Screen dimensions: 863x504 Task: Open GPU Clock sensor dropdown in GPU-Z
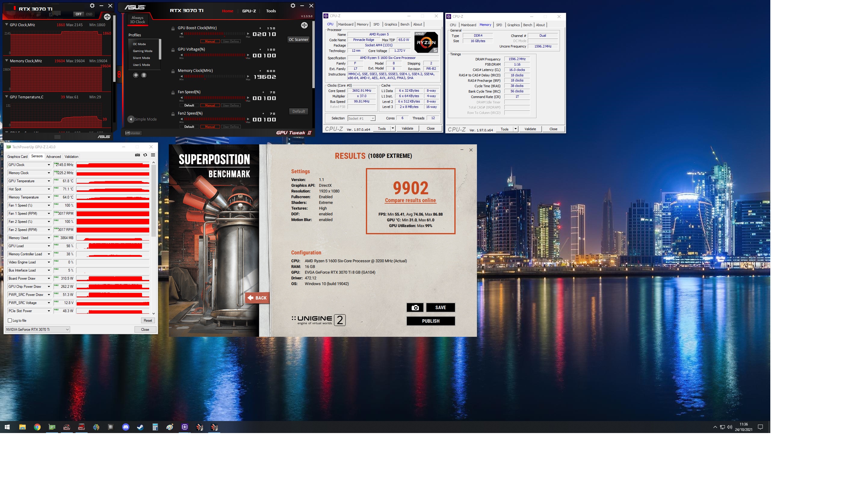49,165
